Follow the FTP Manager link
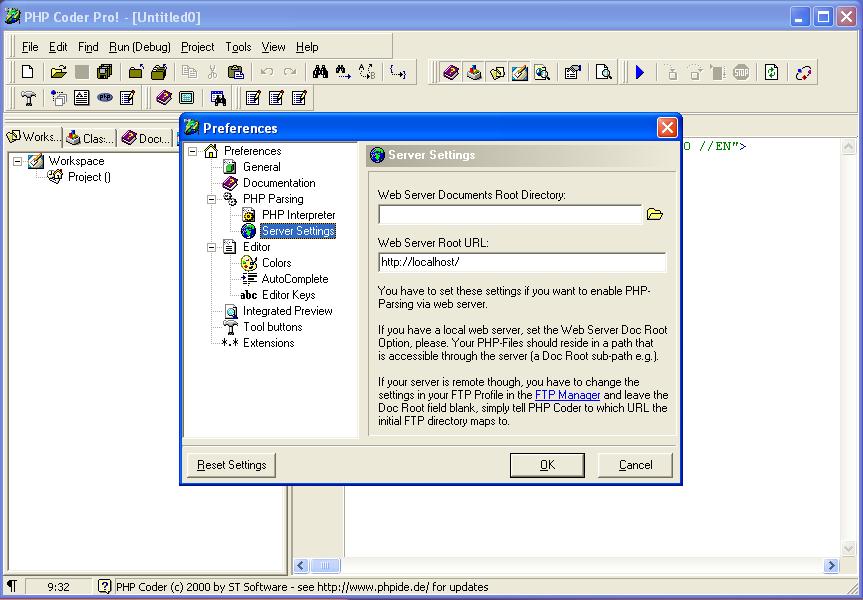Viewport: 863px width, 600px height. pyautogui.click(x=567, y=395)
